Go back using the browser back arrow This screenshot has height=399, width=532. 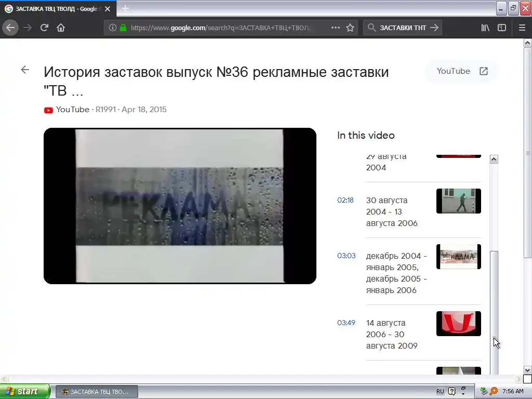[10, 28]
